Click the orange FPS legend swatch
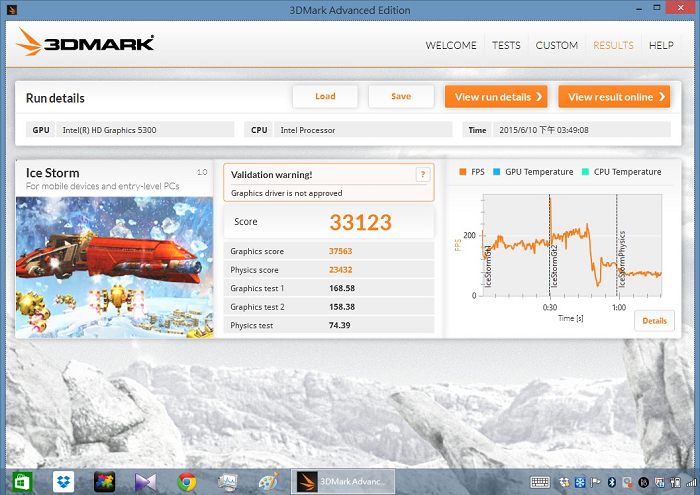 pyautogui.click(x=462, y=172)
